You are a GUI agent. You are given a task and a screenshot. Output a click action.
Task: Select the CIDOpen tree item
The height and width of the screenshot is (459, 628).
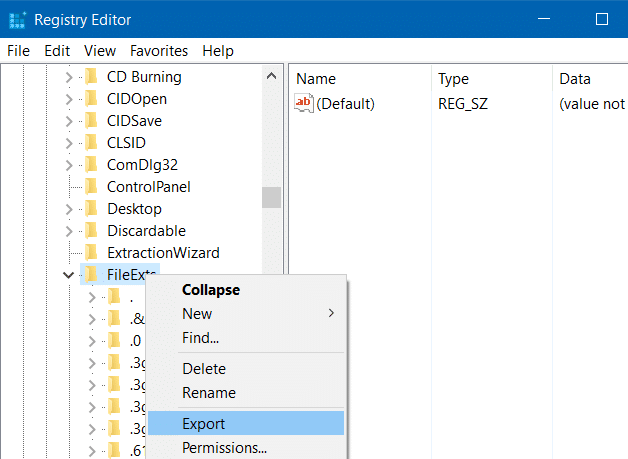137,99
